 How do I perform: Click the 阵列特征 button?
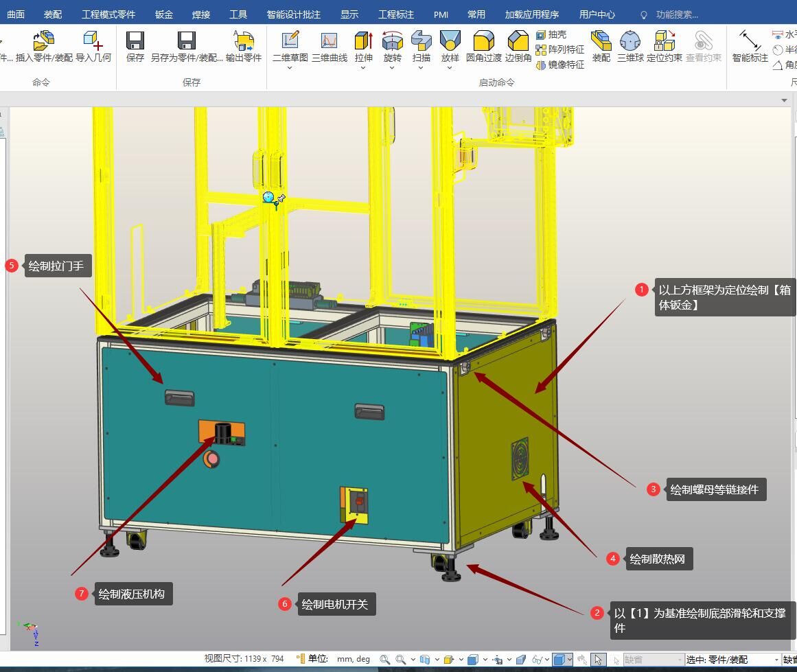pyautogui.click(x=560, y=49)
